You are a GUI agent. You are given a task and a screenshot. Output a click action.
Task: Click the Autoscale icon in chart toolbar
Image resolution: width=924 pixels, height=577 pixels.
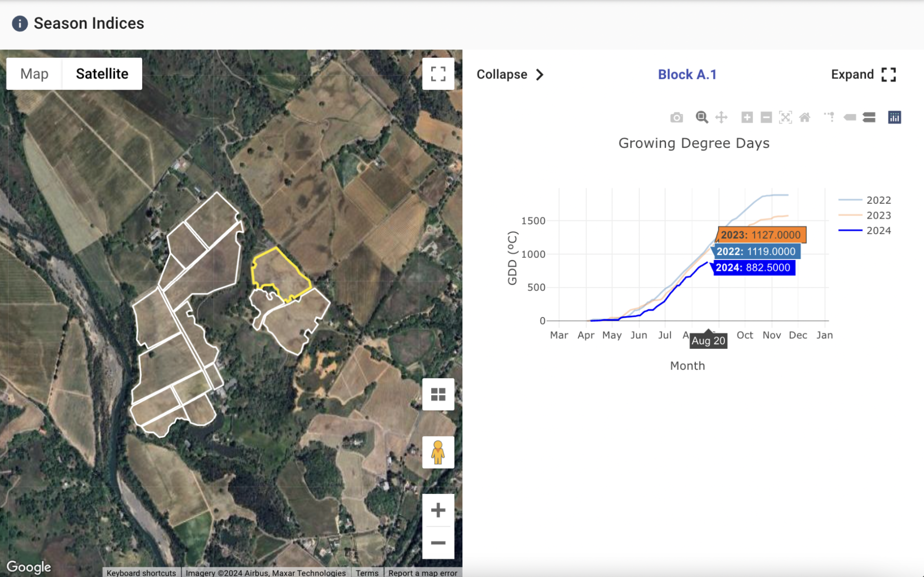(785, 117)
